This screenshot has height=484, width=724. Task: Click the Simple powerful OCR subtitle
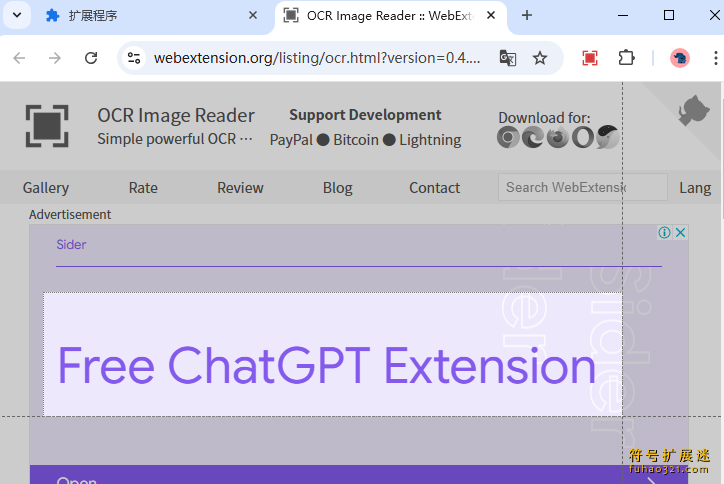(x=175, y=139)
